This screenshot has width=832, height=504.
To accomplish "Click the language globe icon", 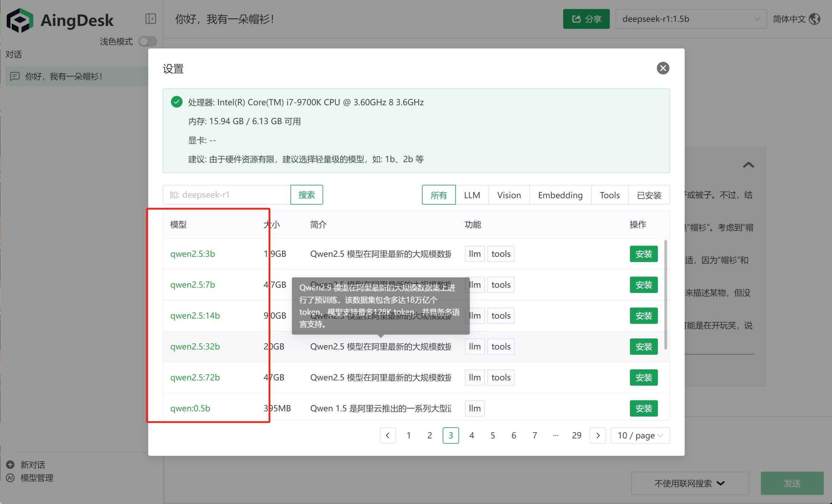I will coord(814,19).
